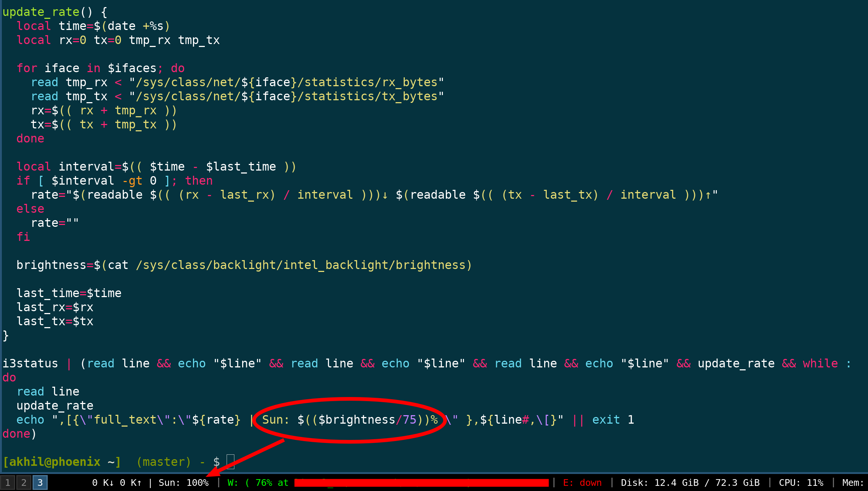Click the 'i3status' command word

(x=30, y=363)
